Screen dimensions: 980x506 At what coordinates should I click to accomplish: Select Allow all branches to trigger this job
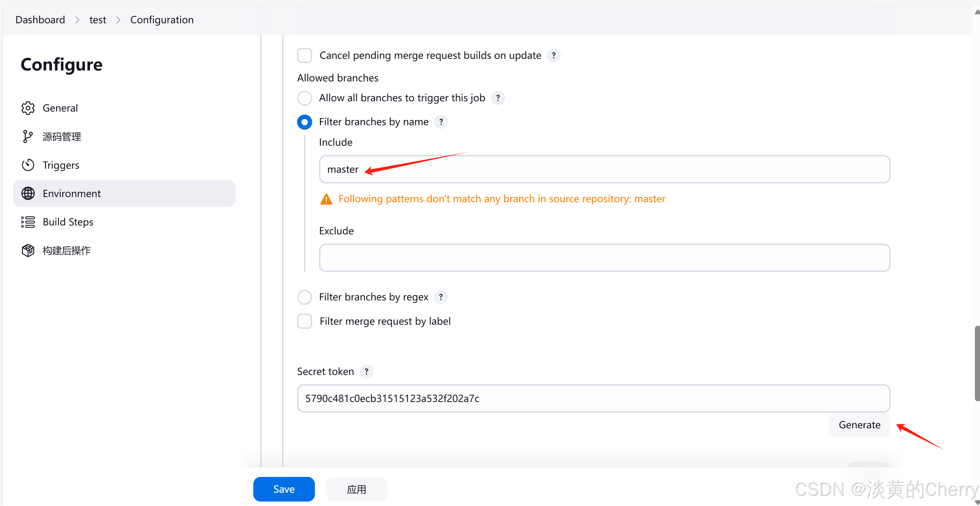pos(305,98)
